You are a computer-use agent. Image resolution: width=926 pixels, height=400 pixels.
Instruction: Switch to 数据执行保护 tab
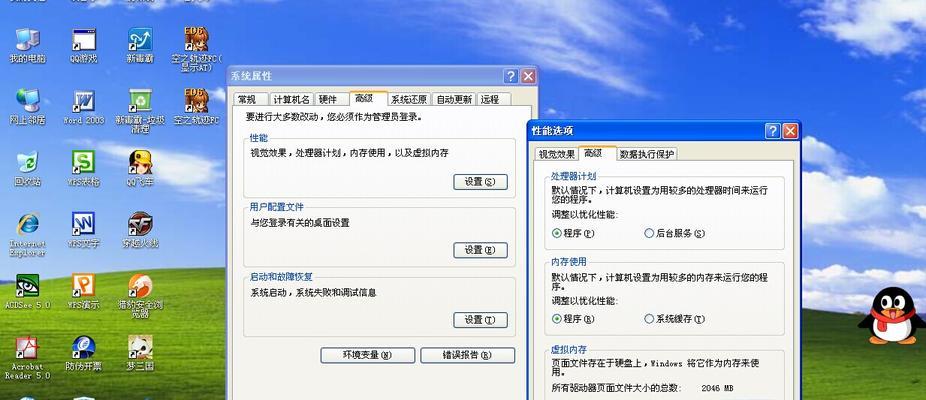click(x=647, y=154)
